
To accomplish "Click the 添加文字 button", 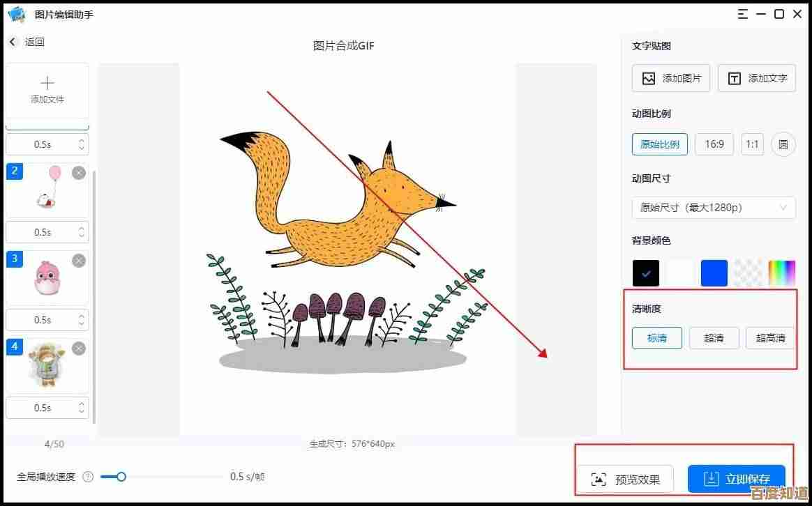I will tap(757, 78).
